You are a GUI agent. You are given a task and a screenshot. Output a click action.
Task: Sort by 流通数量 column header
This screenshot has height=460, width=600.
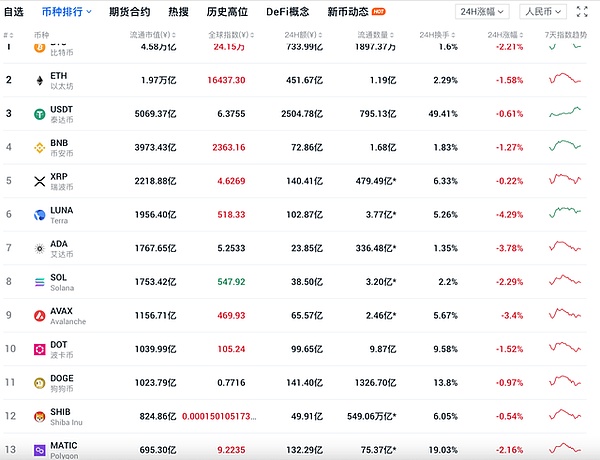click(375, 35)
